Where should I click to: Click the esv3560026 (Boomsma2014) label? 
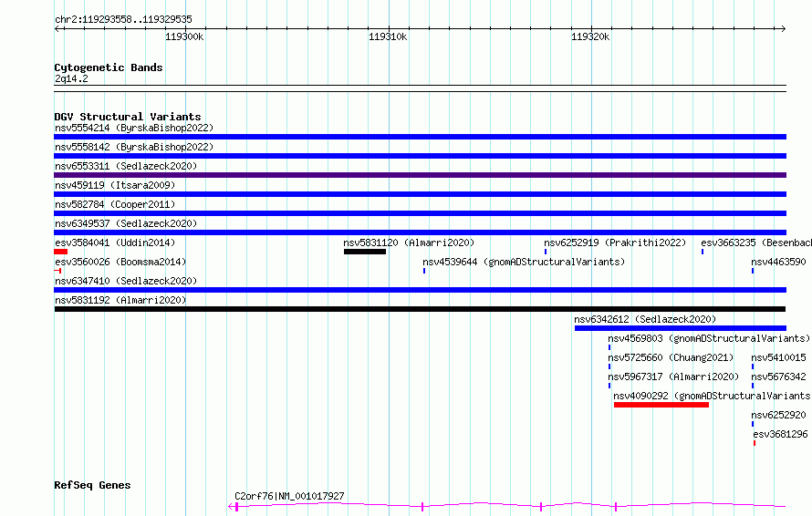point(120,262)
